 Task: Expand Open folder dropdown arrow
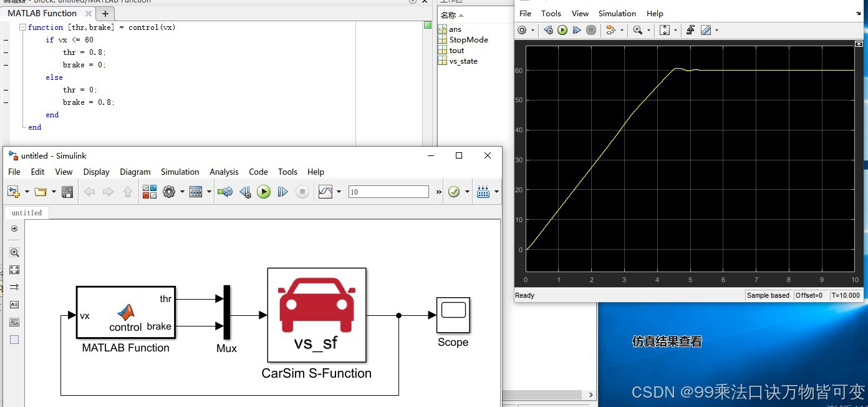click(x=54, y=192)
